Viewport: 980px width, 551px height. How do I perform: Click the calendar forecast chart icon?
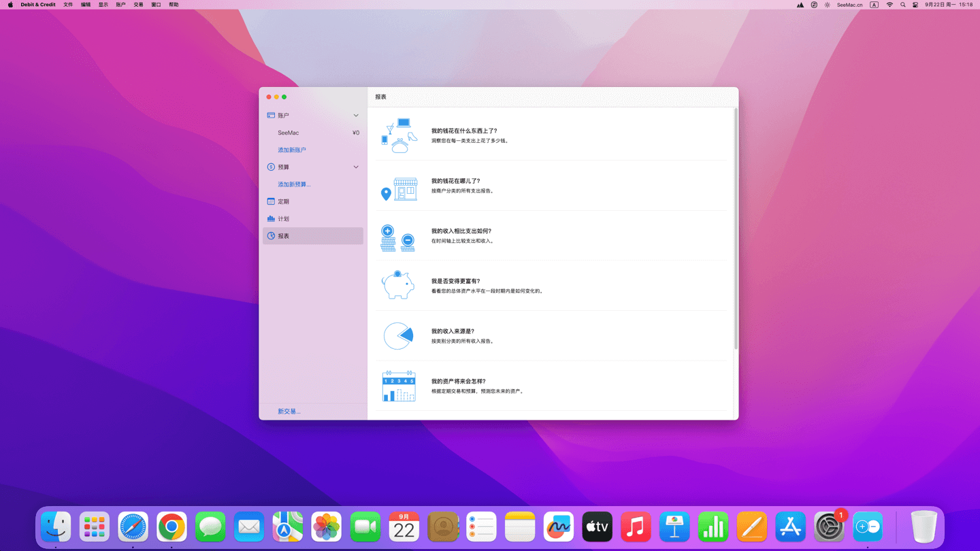(x=399, y=386)
